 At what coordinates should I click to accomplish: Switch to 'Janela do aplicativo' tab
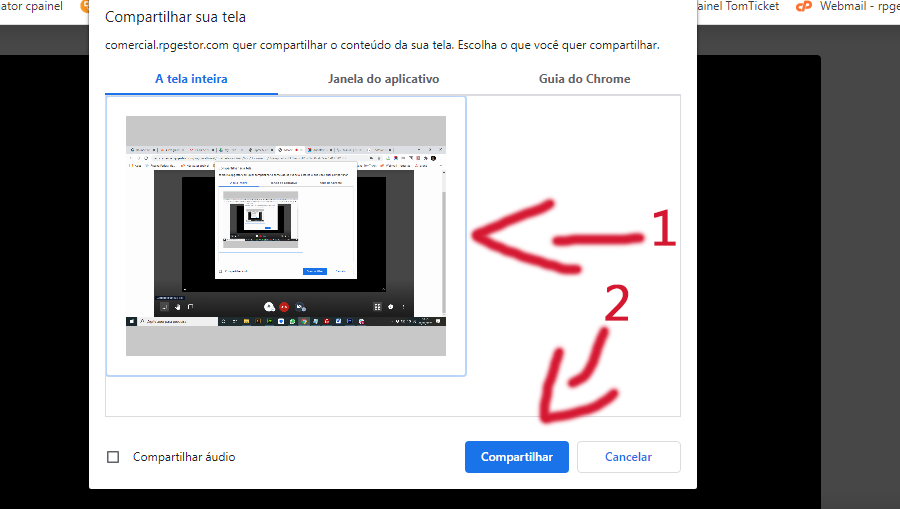click(383, 79)
